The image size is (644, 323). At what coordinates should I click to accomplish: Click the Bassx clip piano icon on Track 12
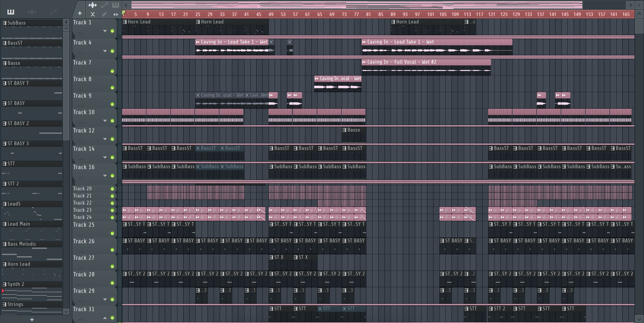344,130
